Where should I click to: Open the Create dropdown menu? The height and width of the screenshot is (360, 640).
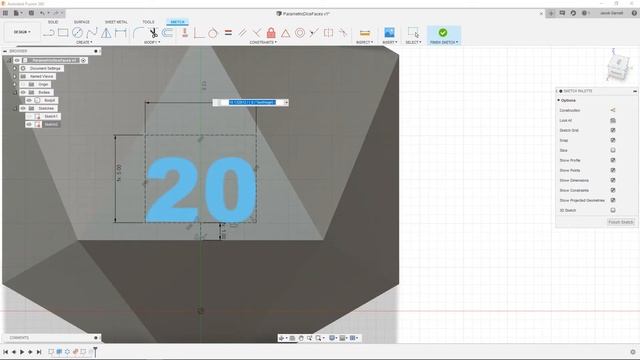pos(84,42)
